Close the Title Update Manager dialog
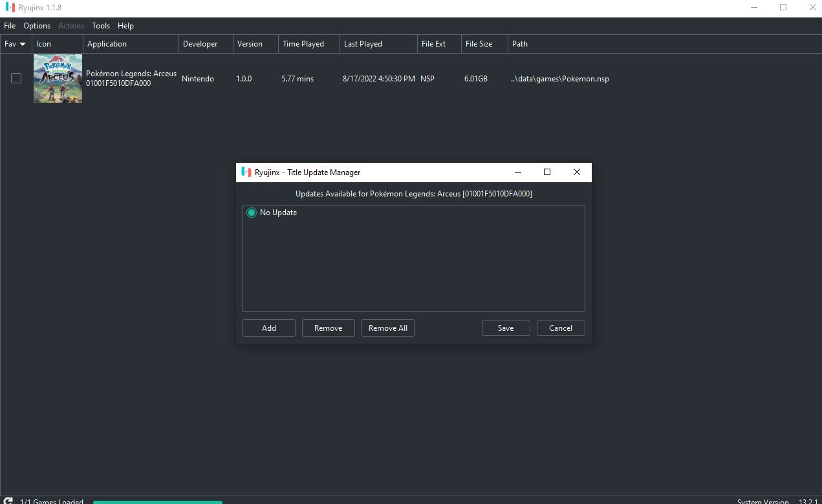 tap(576, 172)
